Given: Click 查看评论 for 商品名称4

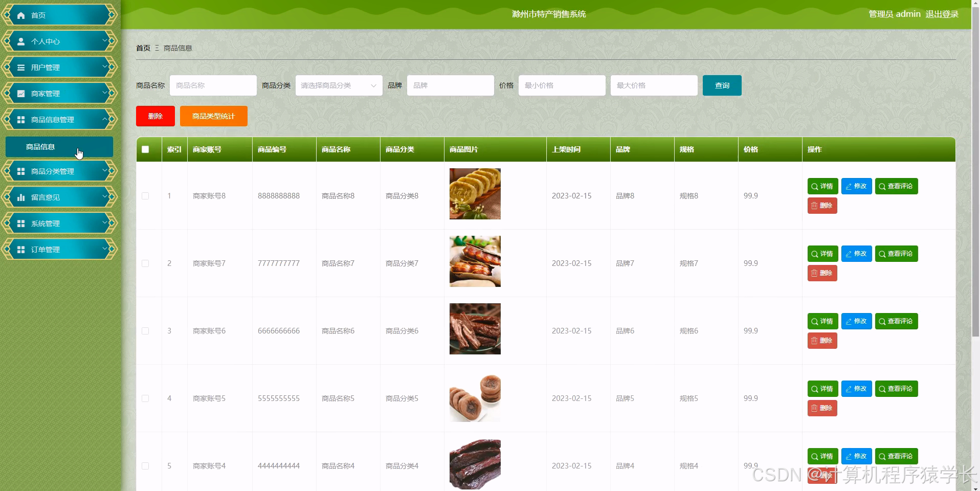Looking at the screenshot, I should pos(896,456).
